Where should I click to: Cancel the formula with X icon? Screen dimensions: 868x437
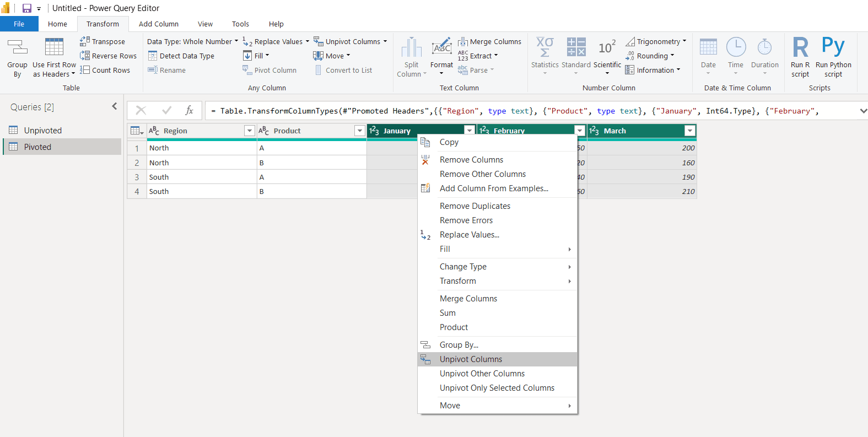coord(141,110)
